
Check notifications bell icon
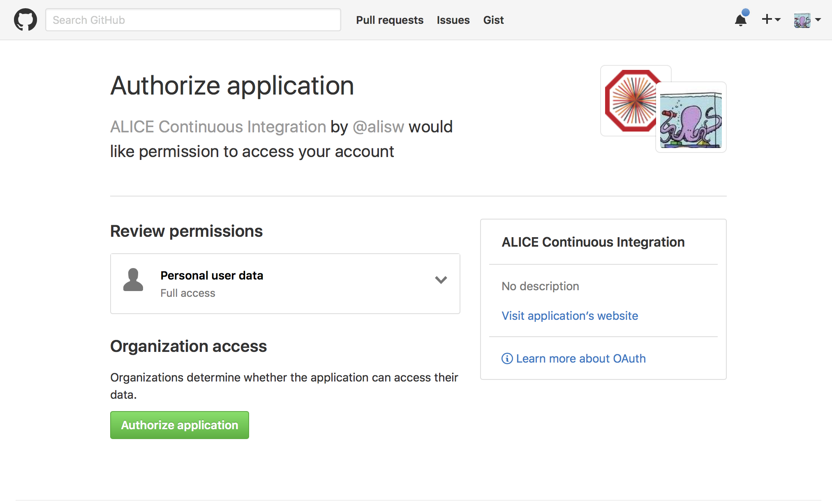click(x=742, y=18)
